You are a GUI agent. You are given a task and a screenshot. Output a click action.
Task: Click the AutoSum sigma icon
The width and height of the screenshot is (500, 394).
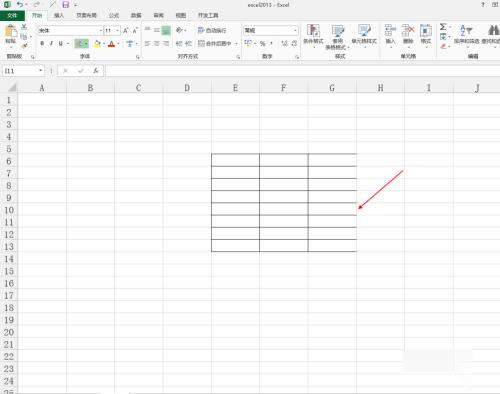click(443, 27)
